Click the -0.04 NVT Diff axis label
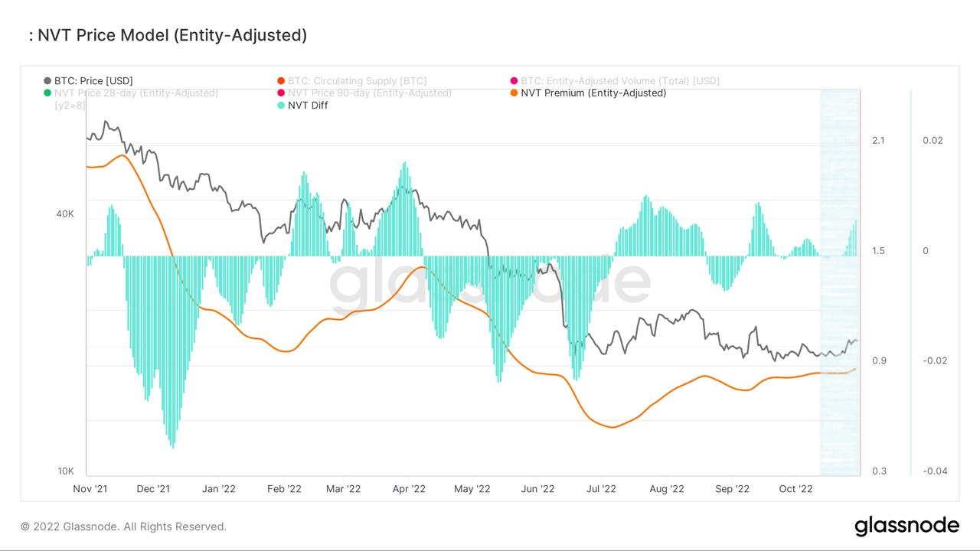980x551 pixels. tap(935, 471)
